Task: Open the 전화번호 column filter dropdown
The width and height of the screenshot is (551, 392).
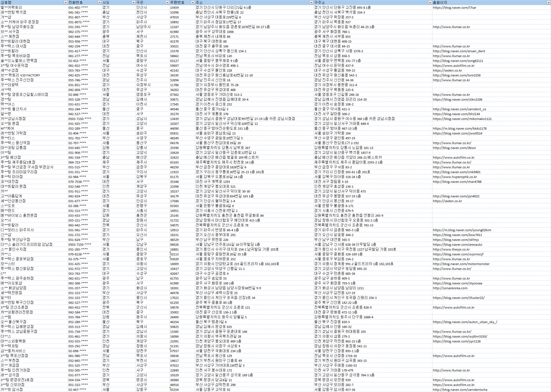Action: (x=100, y=3)
